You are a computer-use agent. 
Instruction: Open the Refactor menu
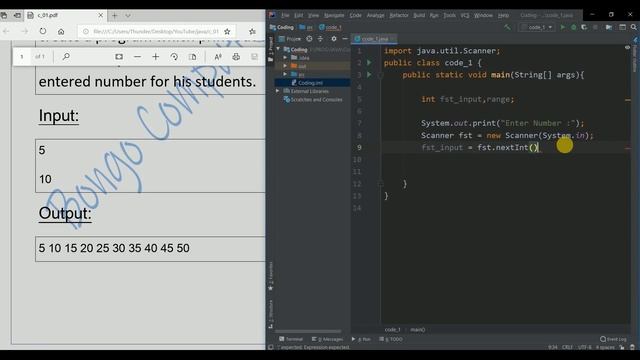point(399,15)
